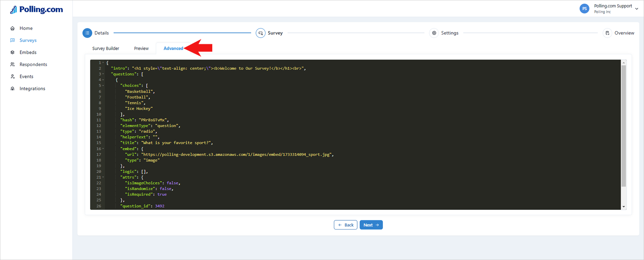Click the "Ice Hockey" choice in the JSON
644x260 pixels.
pyautogui.click(x=139, y=109)
